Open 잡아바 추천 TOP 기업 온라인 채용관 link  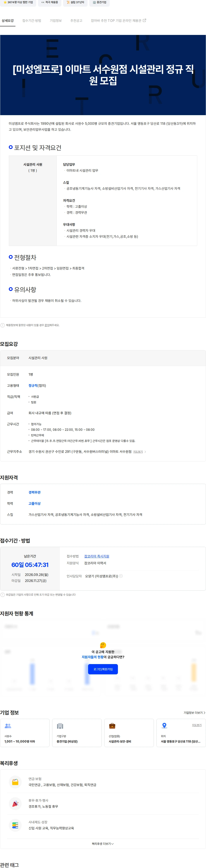(x=118, y=21)
